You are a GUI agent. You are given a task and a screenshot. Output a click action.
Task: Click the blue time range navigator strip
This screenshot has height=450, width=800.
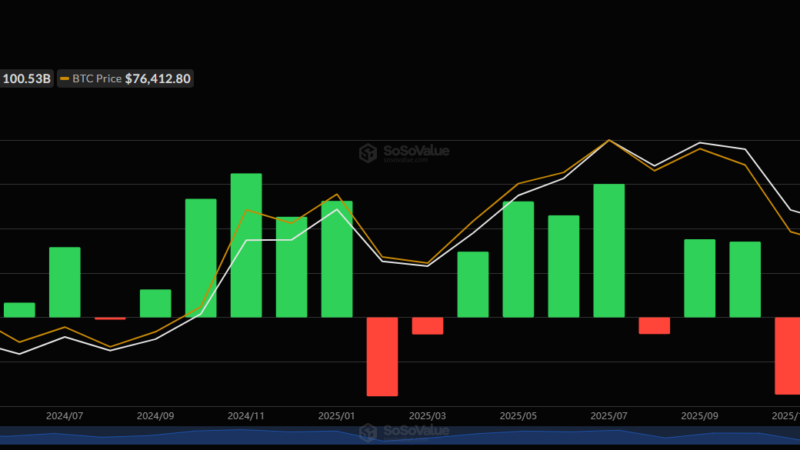(x=400, y=436)
